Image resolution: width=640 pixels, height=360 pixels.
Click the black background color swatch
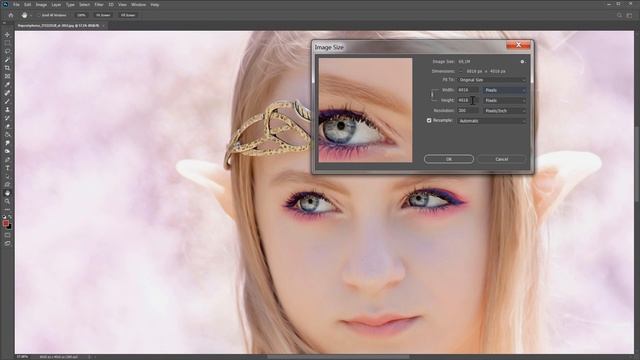pos(9,227)
